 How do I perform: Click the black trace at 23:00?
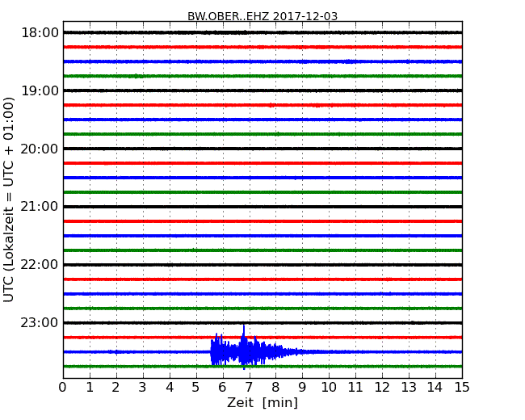[262, 323]
